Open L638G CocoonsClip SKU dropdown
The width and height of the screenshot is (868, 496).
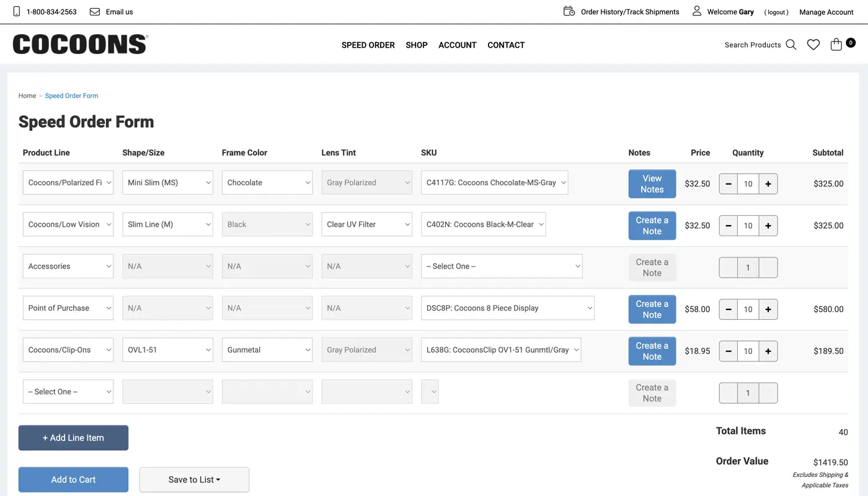(501, 350)
